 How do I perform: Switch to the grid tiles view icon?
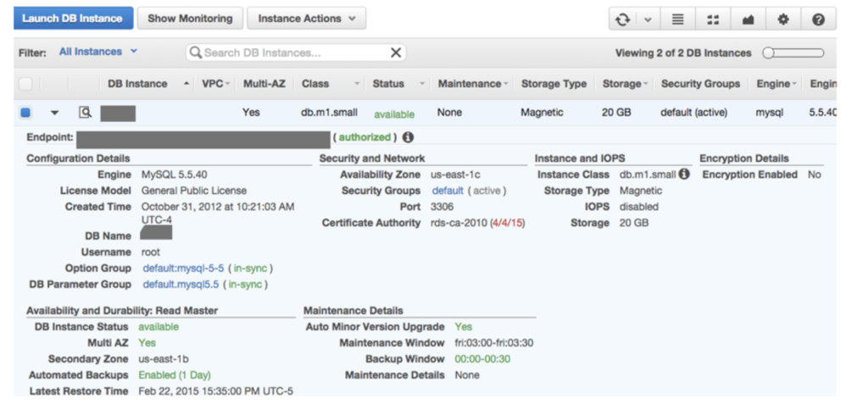(x=713, y=19)
